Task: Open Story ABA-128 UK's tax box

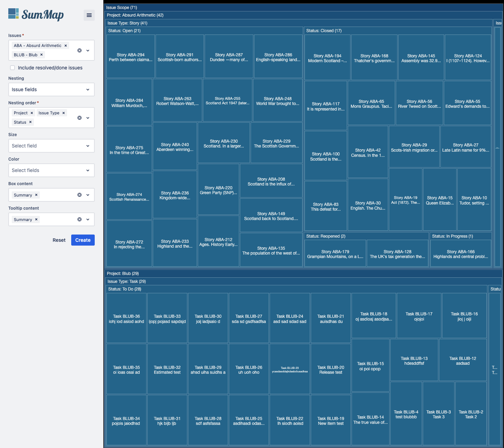Action: click(398, 254)
